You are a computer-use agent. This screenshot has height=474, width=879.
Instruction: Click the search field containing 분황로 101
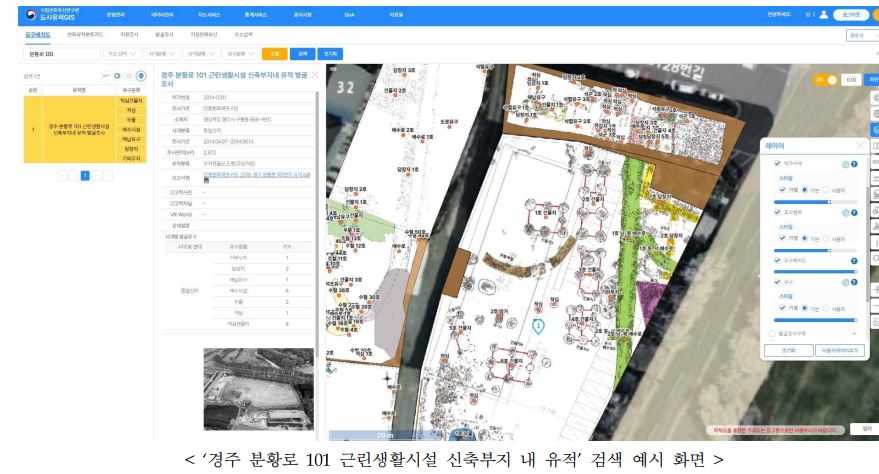click(60, 53)
